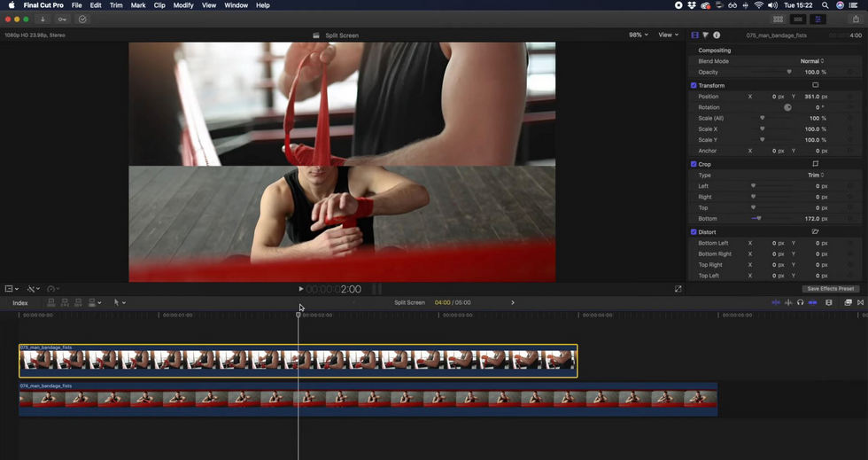Screen dimensions: 868x460
Task: Open the Clip menu
Action: point(159,5)
